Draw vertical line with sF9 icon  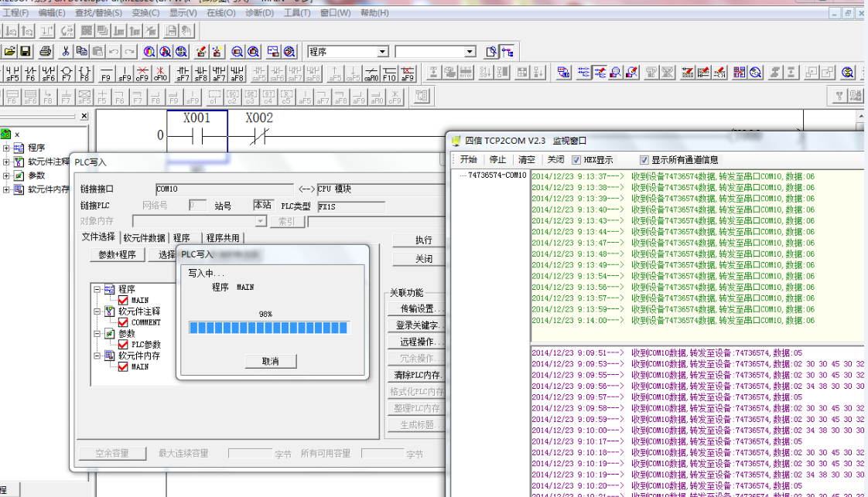point(125,73)
